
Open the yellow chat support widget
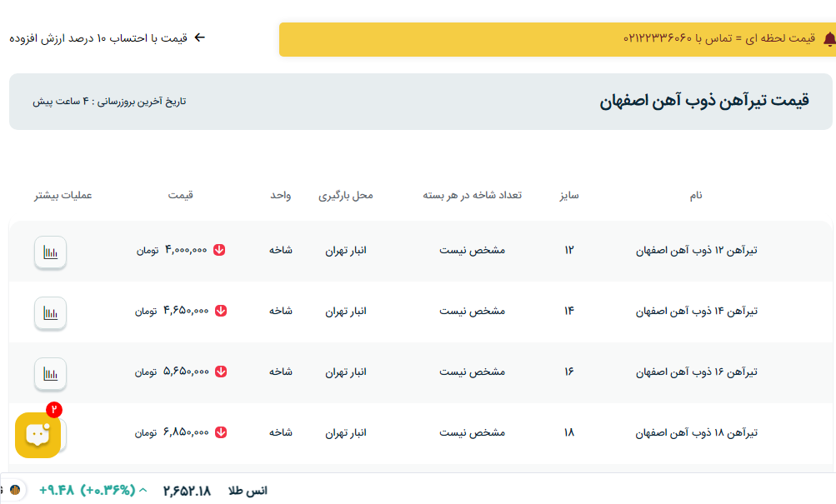(38, 434)
